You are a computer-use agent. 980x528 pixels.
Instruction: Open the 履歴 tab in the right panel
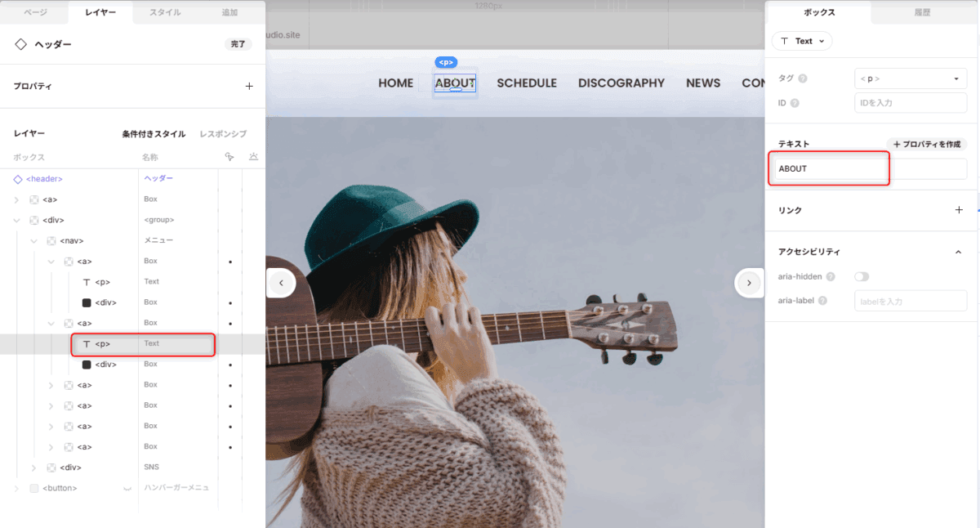pyautogui.click(x=922, y=12)
